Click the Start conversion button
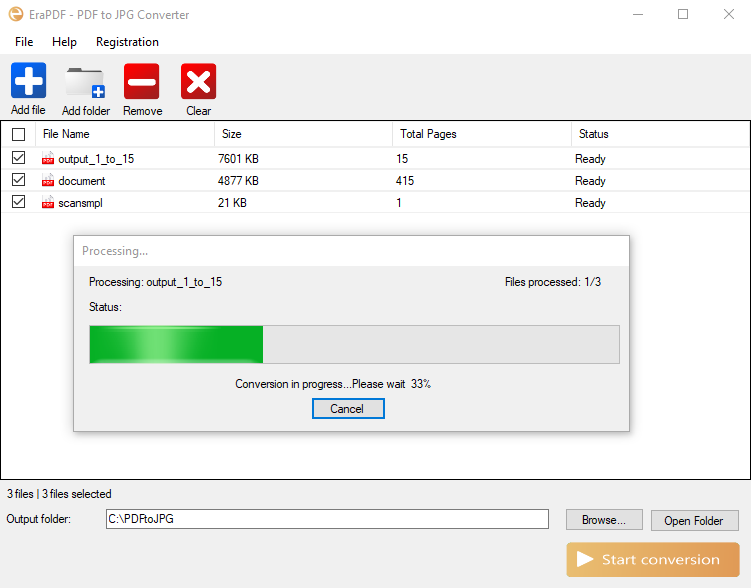Image resolution: width=751 pixels, height=588 pixels. [653, 559]
